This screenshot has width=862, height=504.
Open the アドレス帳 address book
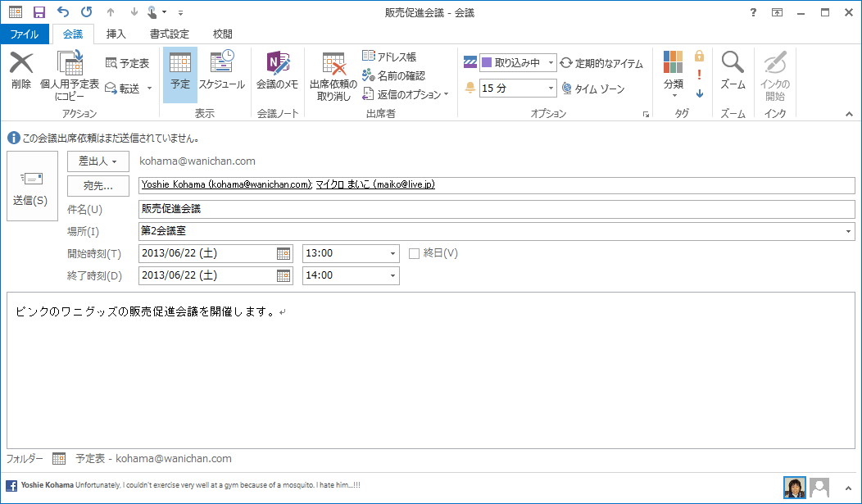[389, 57]
